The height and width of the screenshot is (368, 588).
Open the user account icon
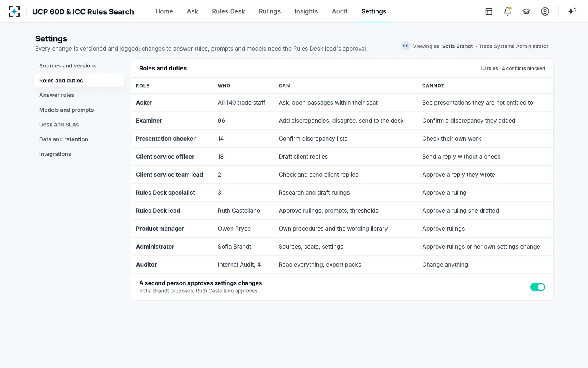[x=545, y=11]
